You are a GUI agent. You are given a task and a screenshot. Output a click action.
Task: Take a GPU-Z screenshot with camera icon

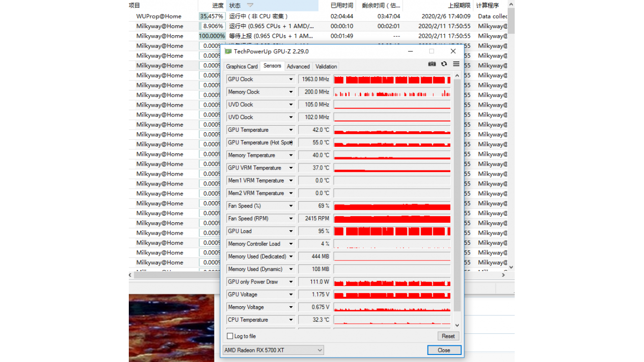[432, 64]
